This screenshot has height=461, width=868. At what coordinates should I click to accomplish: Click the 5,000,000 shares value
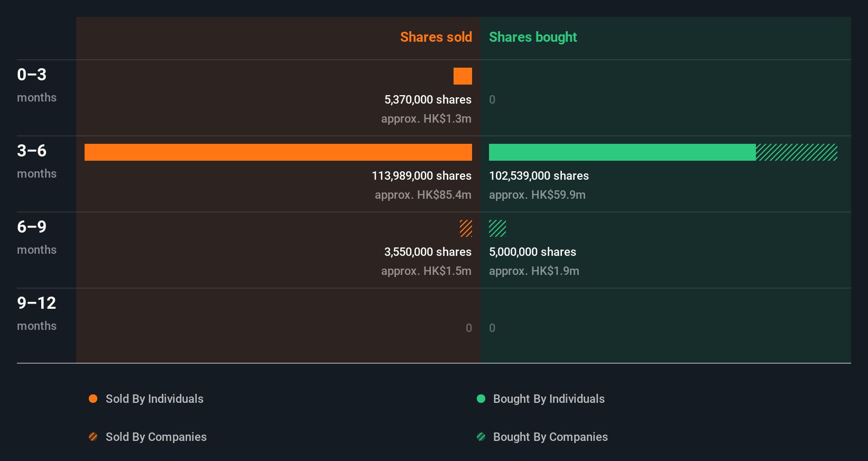pos(532,252)
